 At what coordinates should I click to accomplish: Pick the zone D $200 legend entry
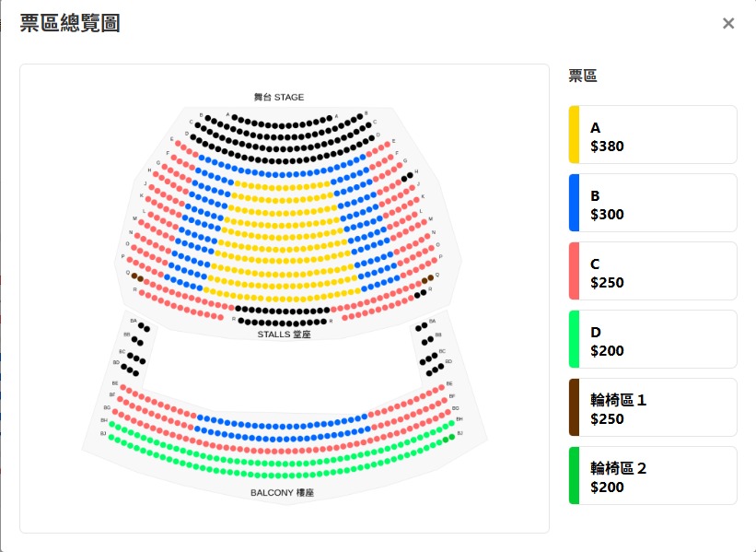pyautogui.click(x=654, y=339)
